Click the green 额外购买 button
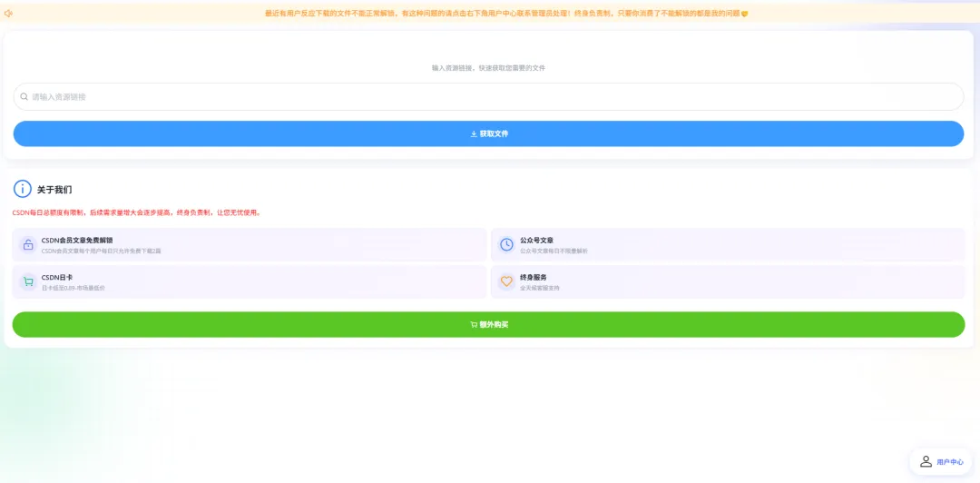 pos(489,325)
